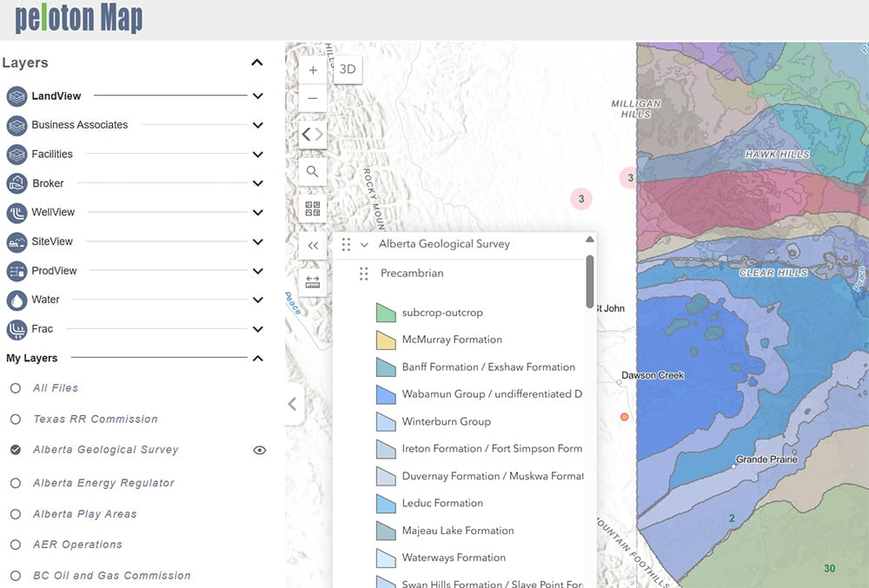The height and width of the screenshot is (588, 869).
Task: Click the QR code style map tool
Action: [x=313, y=208]
